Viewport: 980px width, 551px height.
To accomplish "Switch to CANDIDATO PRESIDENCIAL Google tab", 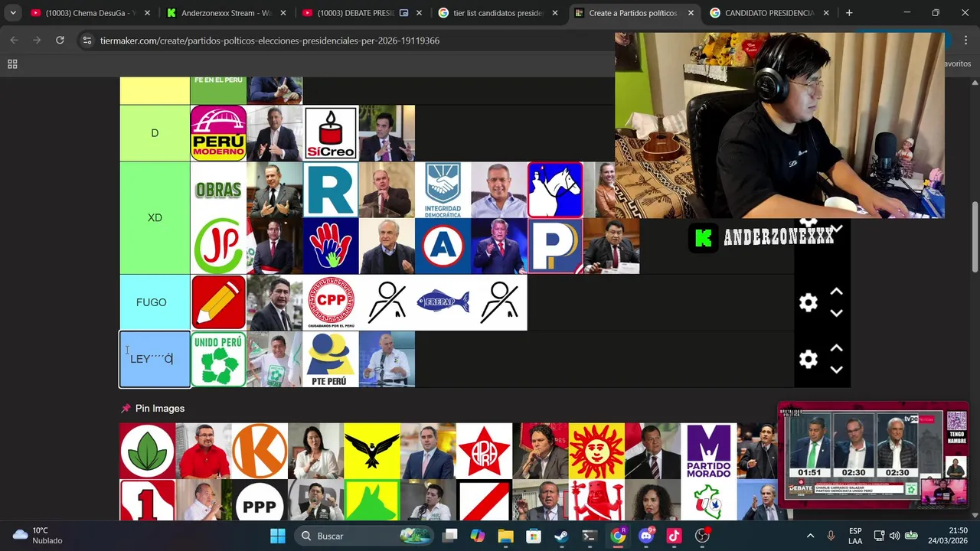I will tap(769, 13).
